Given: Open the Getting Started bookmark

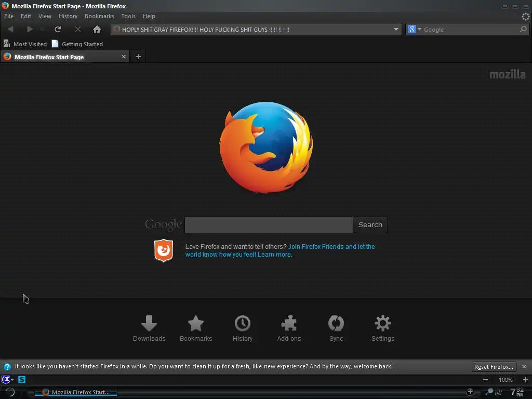Looking at the screenshot, I should (x=77, y=44).
